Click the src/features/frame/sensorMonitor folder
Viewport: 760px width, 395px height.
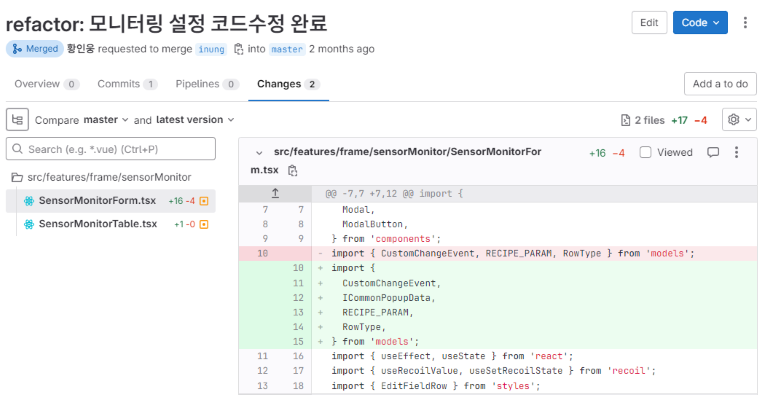point(101,177)
